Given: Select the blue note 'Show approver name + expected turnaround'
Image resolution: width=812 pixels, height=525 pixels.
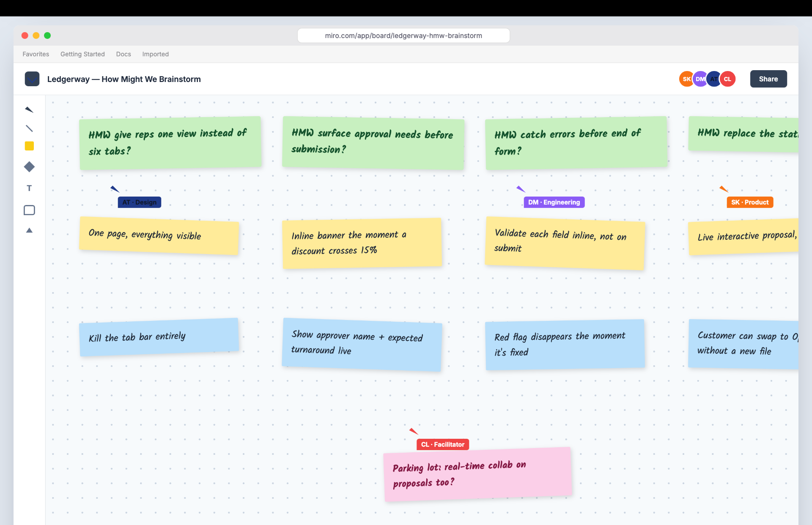Looking at the screenshot, I should (x=362, y=345).
